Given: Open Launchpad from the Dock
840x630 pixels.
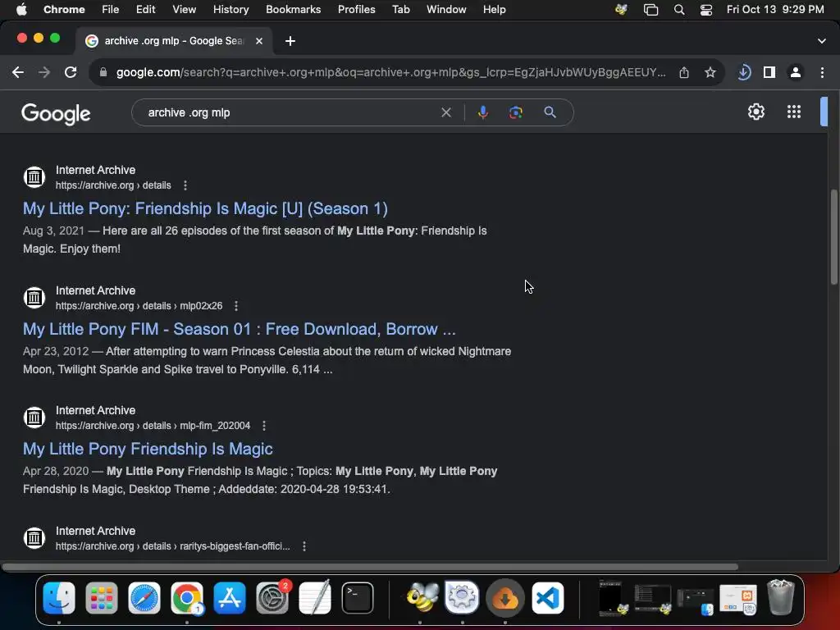Looking at the screenshot, I should 102,598.
